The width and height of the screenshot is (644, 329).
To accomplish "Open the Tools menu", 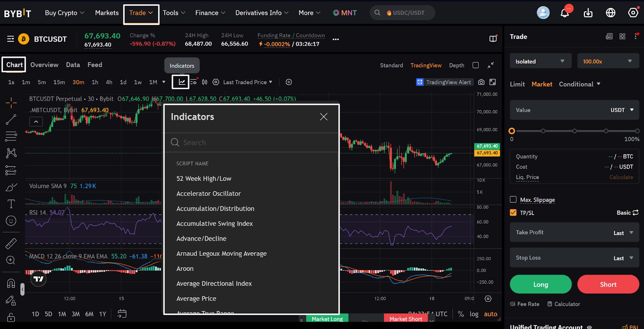I will coord(174,13).
